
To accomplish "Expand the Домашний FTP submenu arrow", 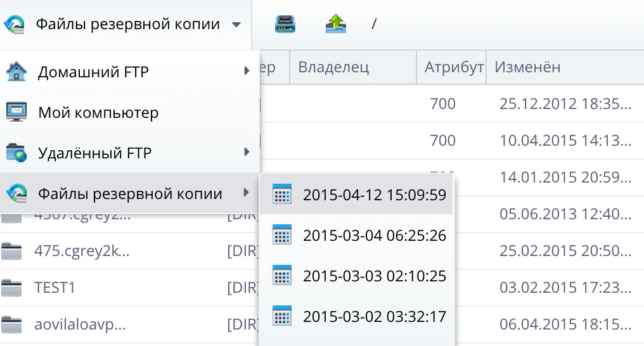I will click(247, 71).
